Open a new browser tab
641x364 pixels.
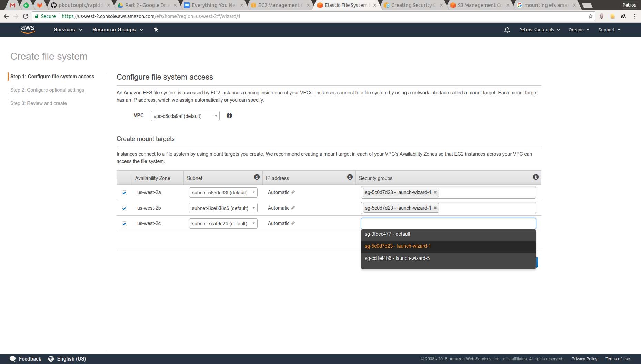pyautogui.click(x=587, y=5)
